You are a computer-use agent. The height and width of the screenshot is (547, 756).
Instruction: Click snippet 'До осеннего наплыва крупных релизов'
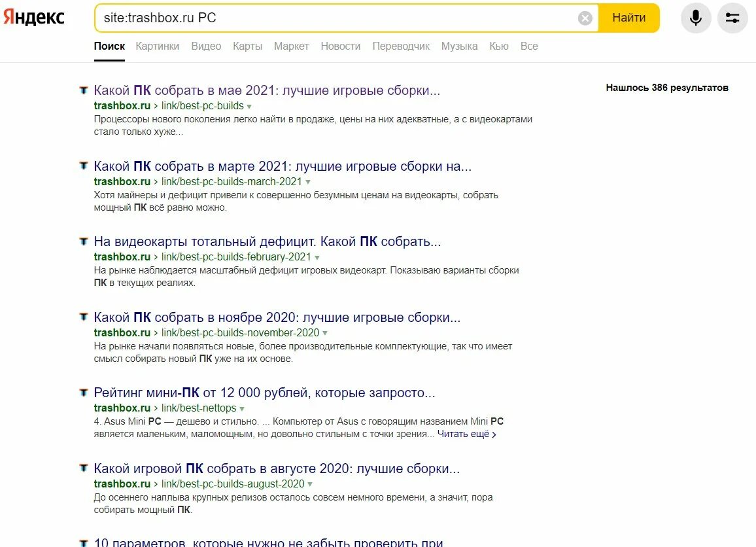pos(293,504)
